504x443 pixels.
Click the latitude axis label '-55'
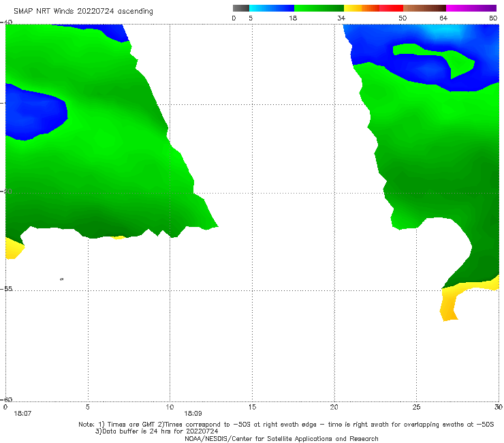click(6, 288)
